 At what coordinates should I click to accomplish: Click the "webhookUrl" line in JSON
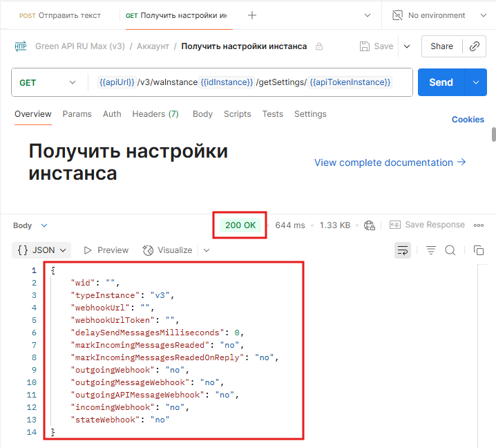click(x=113, y=308)
